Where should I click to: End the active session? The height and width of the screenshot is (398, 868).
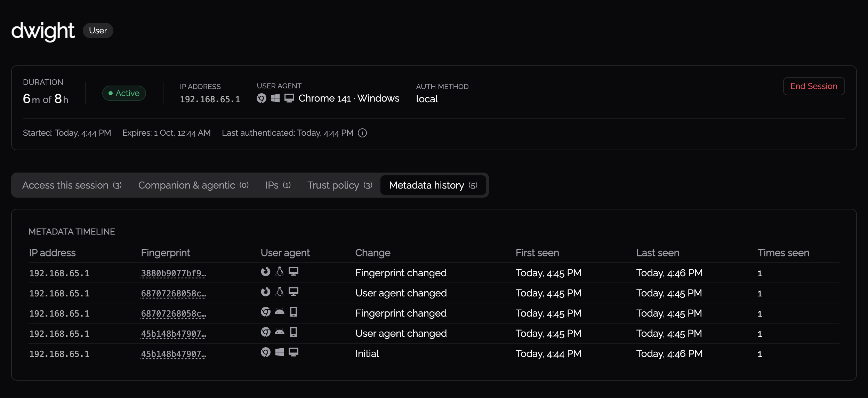pyautogui.click(x=814, y=86)
